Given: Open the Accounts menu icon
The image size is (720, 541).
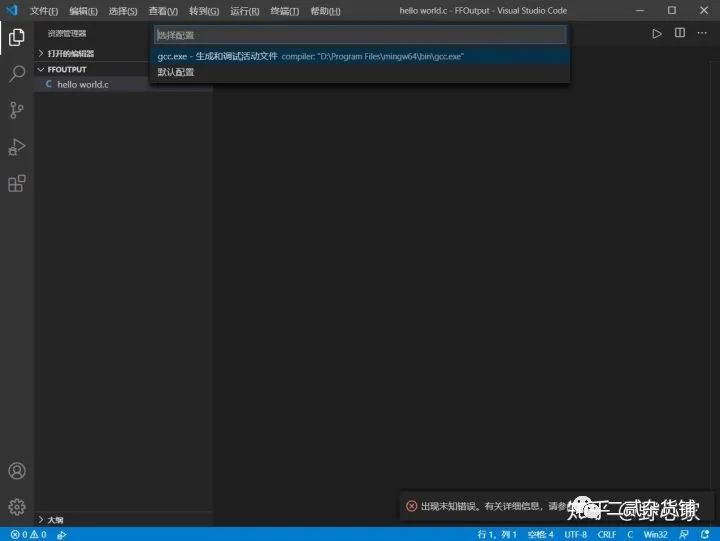Looking at the screenshot, I should pos(17,471).
